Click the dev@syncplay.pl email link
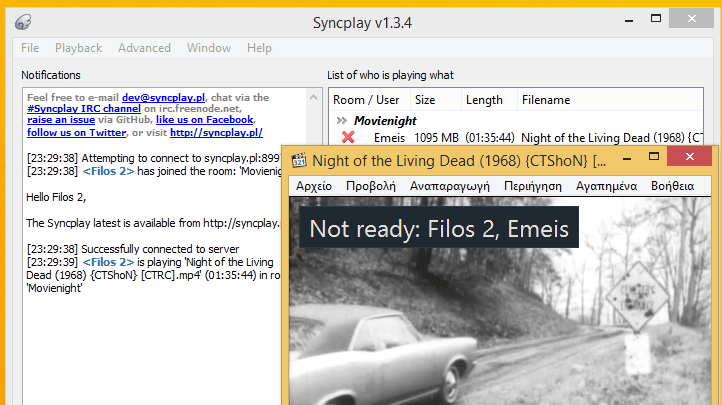The image size is (722, 405). [163, 98]
